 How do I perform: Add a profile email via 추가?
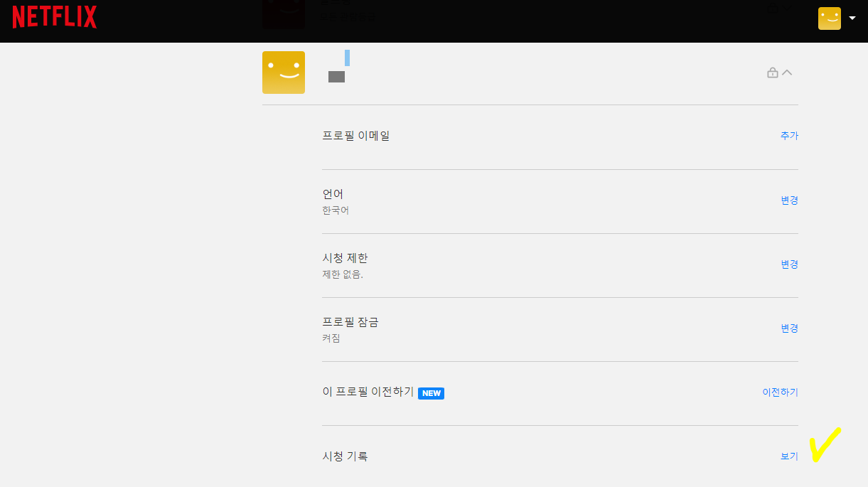pyautogui.click(x=789, y=135)
